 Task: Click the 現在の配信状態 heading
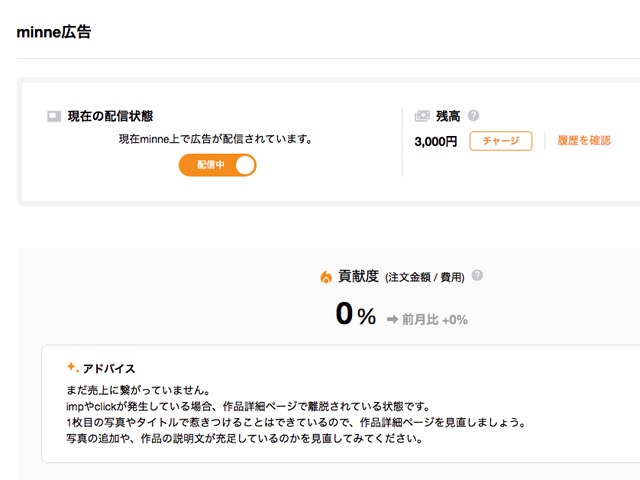[110, 116]
